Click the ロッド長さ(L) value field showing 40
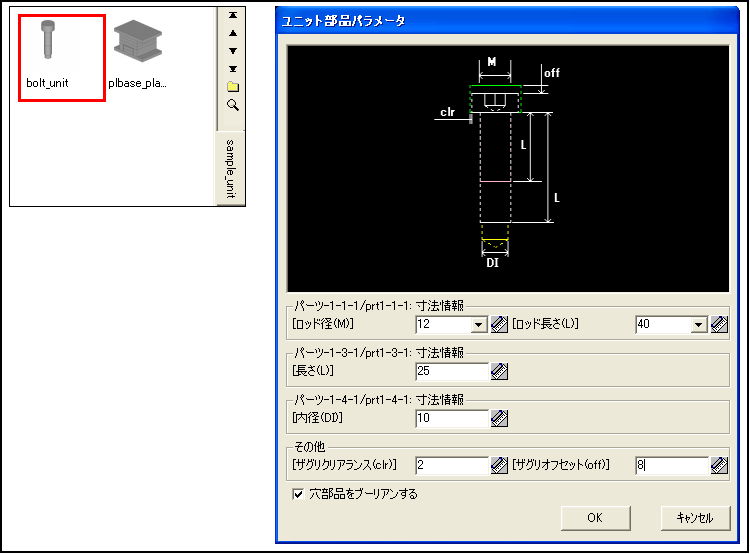The width and height of the screenshot is (750, 554). tap(663, 325)
